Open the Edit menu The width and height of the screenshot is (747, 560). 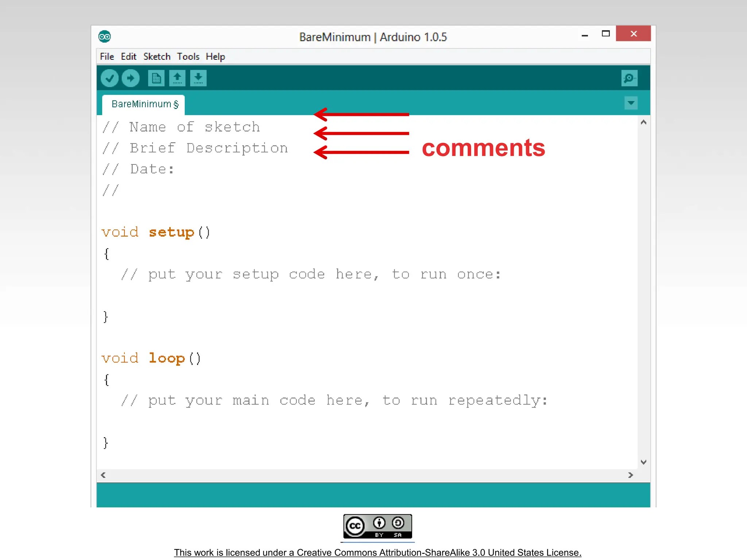tap(128, 57)
